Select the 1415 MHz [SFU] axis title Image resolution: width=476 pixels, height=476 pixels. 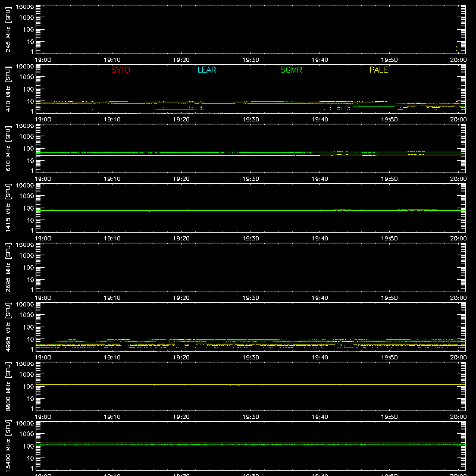(8, 208)
